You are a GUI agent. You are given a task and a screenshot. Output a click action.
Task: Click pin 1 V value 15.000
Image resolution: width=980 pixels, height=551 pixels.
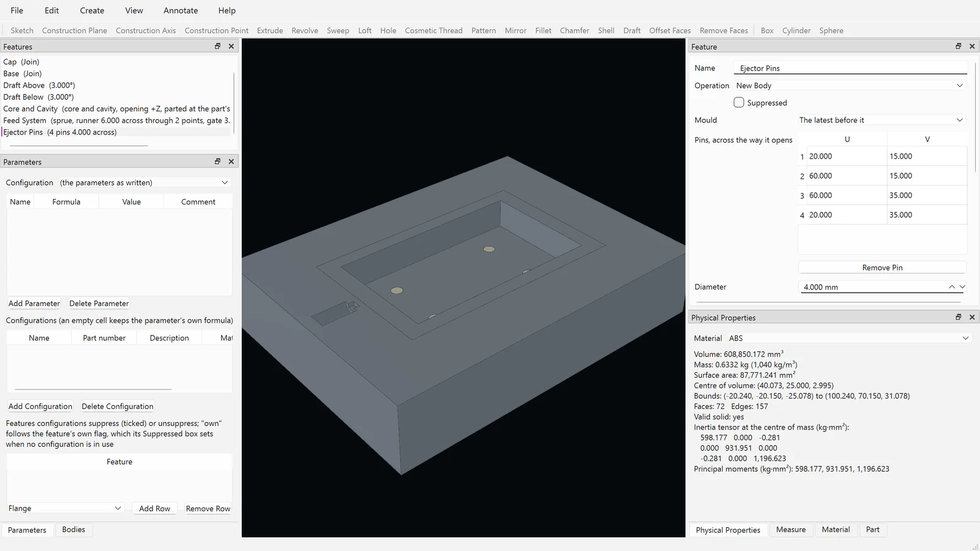(927, 156)
